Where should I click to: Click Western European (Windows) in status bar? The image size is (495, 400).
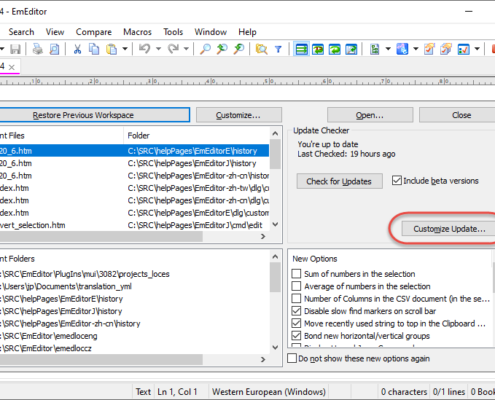coord(269,392)
